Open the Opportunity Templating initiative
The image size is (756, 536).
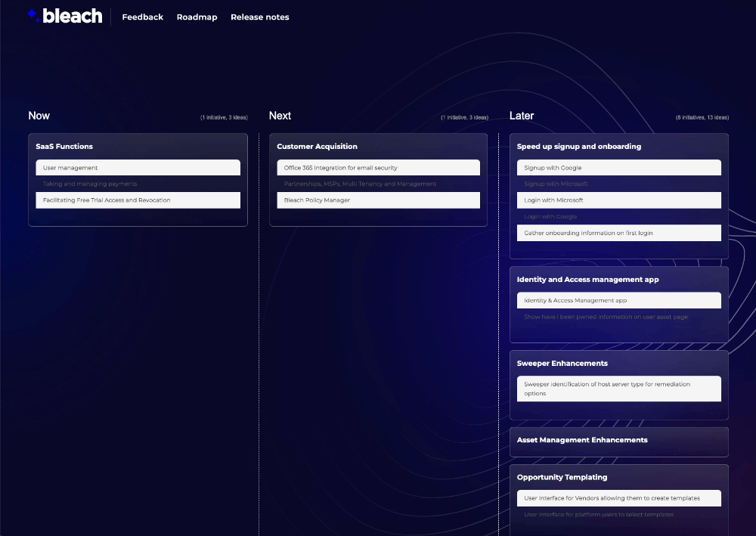click(x=562, y=477)
